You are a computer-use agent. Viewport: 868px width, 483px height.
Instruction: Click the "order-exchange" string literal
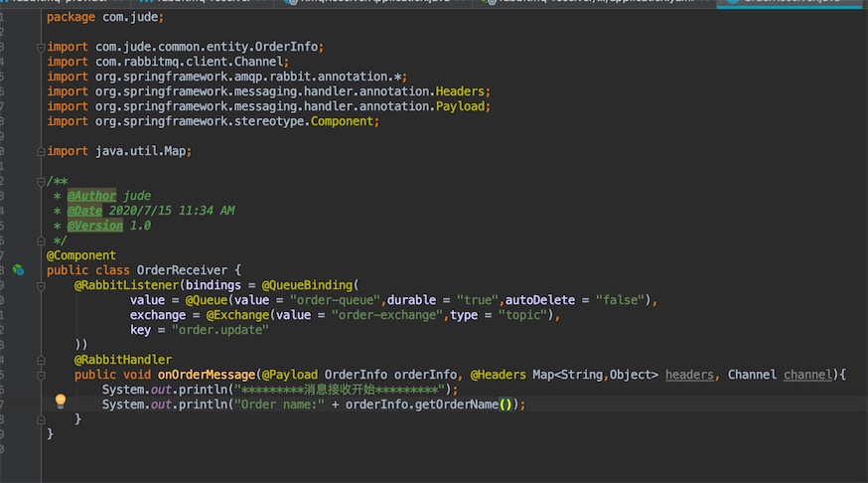tap(387, 315)
